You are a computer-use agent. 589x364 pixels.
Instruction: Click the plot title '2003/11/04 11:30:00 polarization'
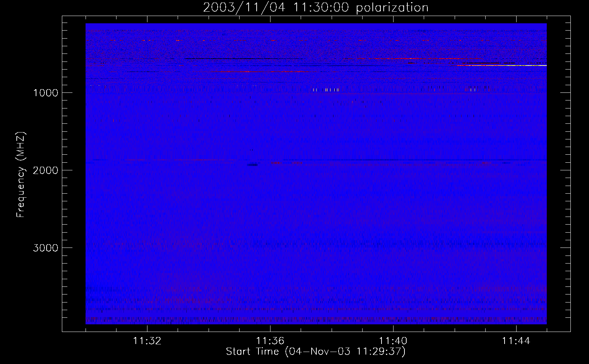pos(316,7)
